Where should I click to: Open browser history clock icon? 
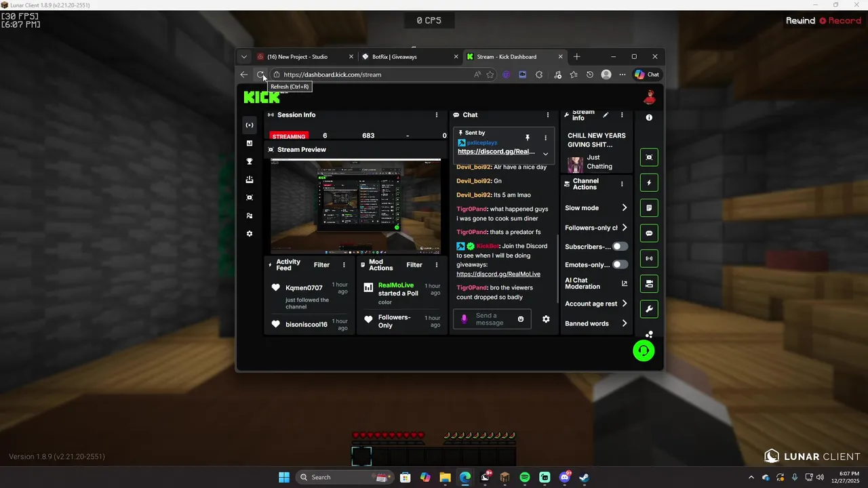[590, 75]
